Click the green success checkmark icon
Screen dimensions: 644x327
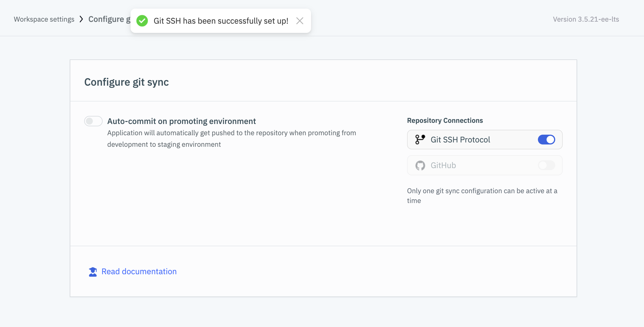pyautogui.click(x=142, y=21)
